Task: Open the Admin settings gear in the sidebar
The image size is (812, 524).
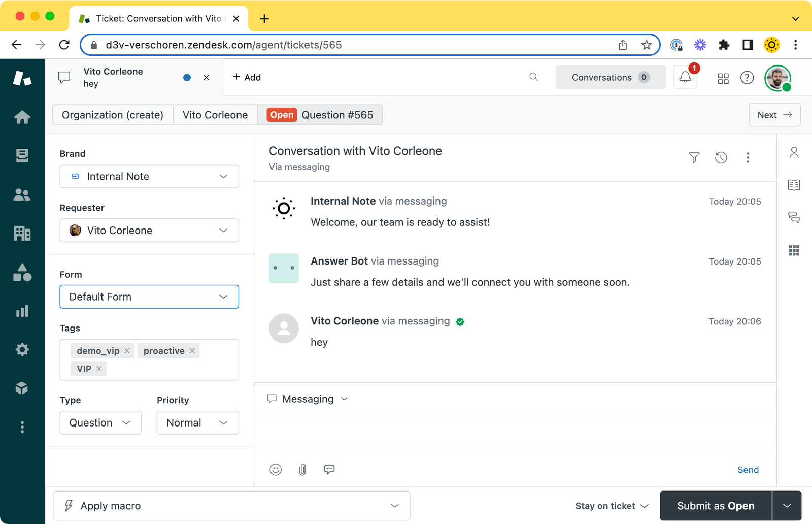Action: coord(22,349)
